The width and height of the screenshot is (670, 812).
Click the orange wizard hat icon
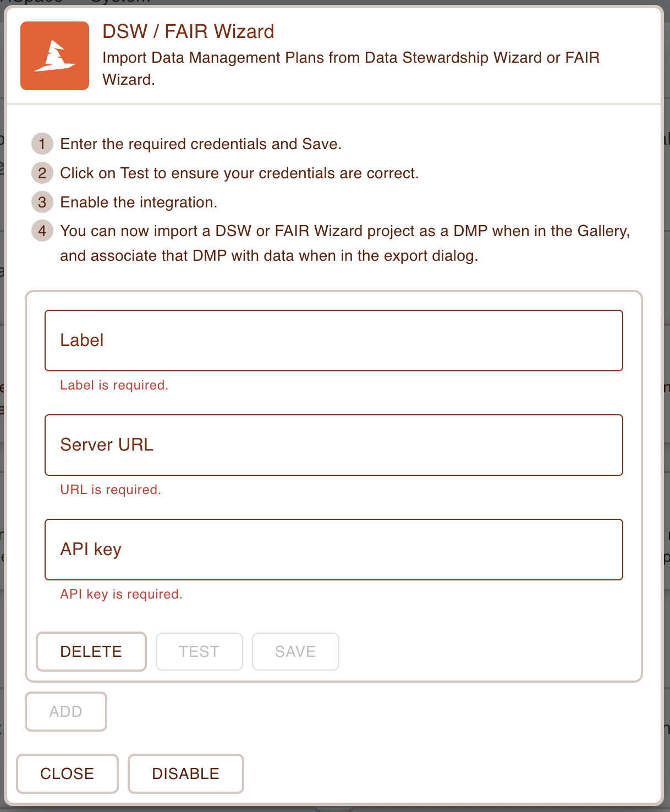point(54,55)
